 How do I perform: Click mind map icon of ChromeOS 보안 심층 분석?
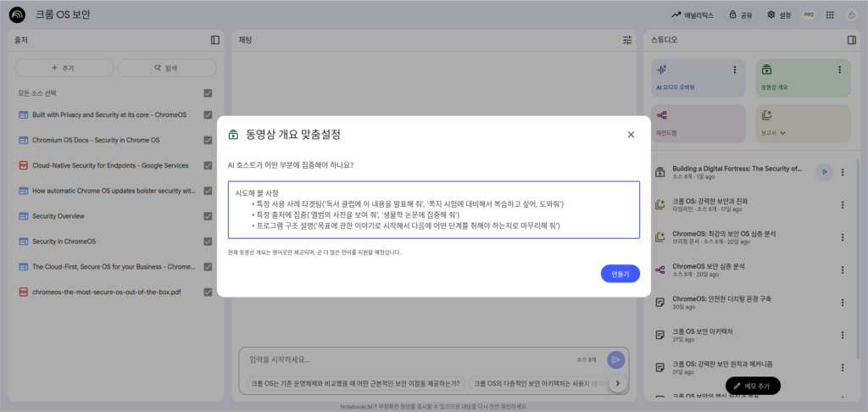659,270
